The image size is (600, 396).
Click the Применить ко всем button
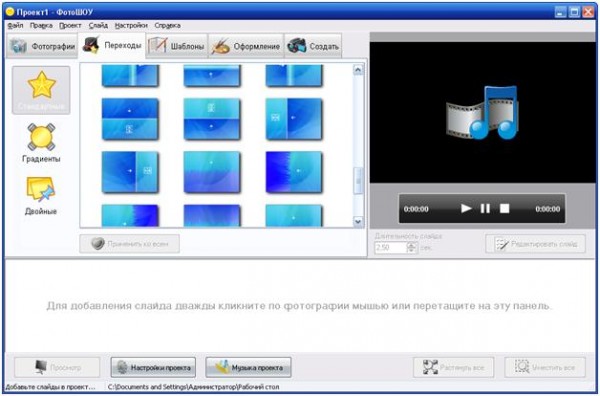129,244
